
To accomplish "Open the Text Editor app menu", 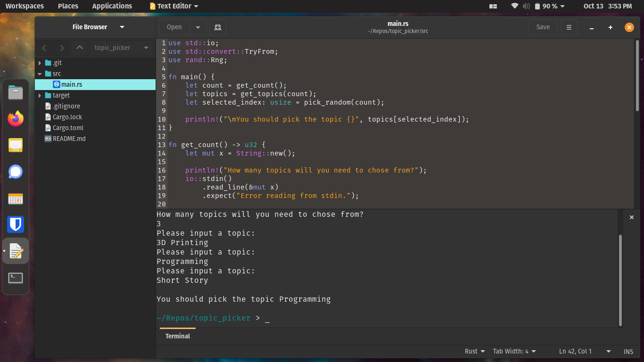I will 174,6.
